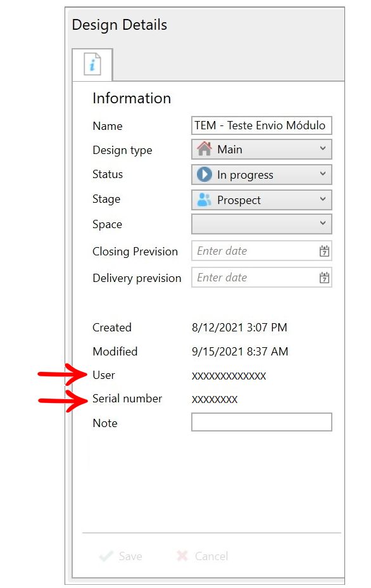Select the User value text
Viewport: 371px width, 588px height.
[229, 376]
